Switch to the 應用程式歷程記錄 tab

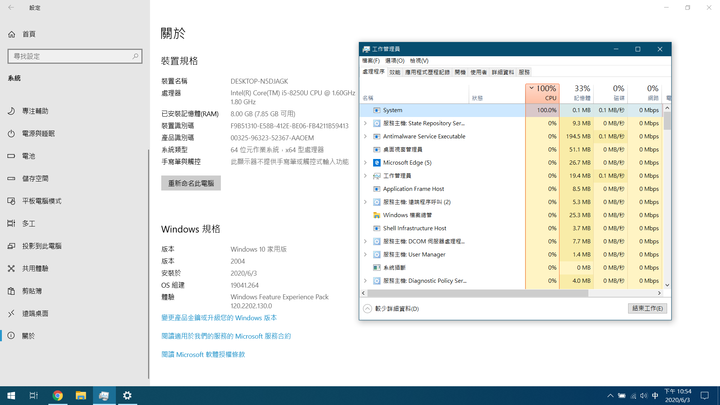[x=427, y=72]
